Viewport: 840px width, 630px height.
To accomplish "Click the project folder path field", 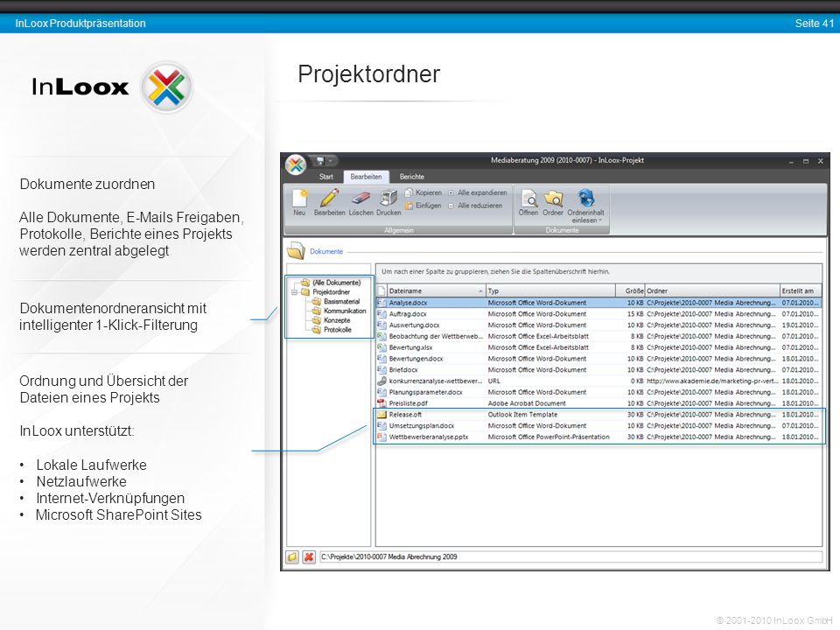I will [x=570, y=557].
